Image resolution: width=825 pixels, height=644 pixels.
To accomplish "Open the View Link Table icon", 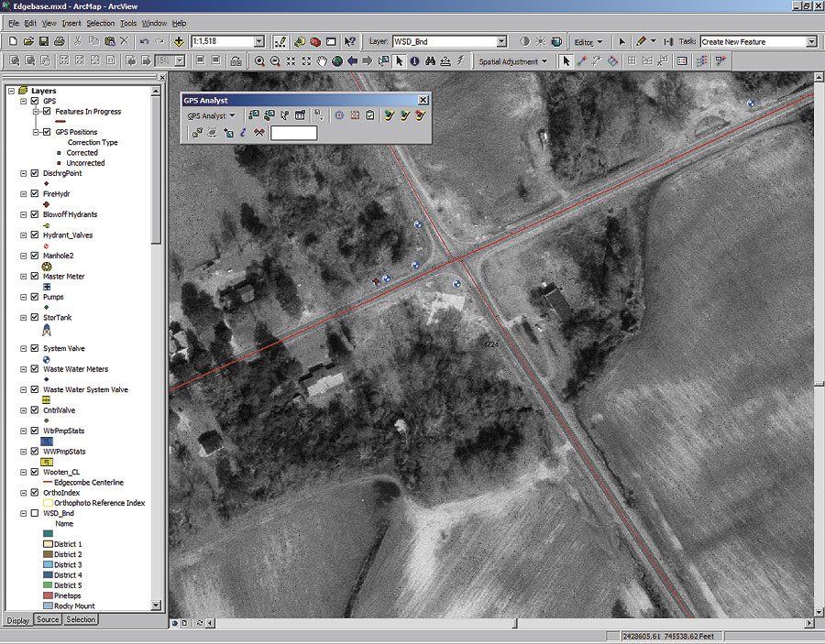I will click(x=682, y=61).
